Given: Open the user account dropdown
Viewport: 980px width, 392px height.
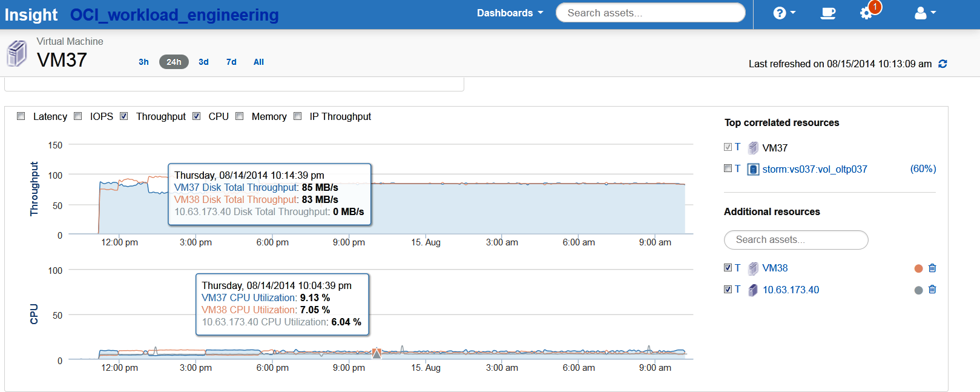Looking at the screenshot, I should (925, 13).
